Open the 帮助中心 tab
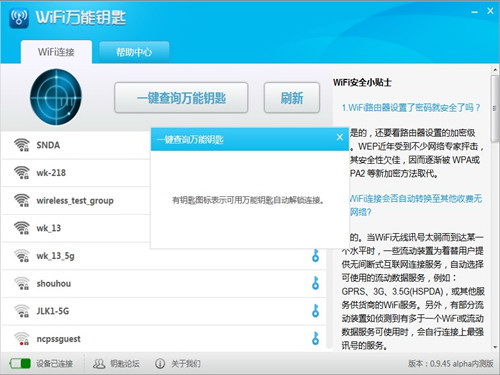 pyautogui.click(x=134, y=52)
